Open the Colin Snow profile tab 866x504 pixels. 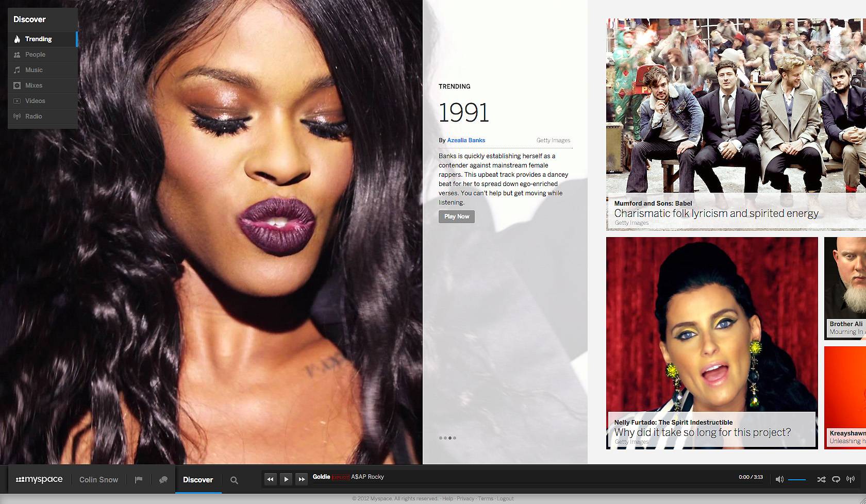pos(98,480)
